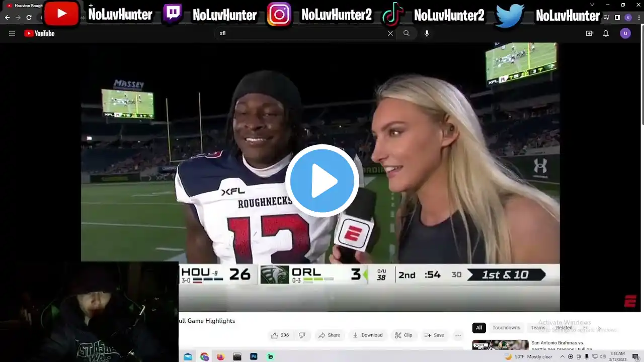Open the tray microphone icon
644x362 pixels.
(x=586, y=357)
